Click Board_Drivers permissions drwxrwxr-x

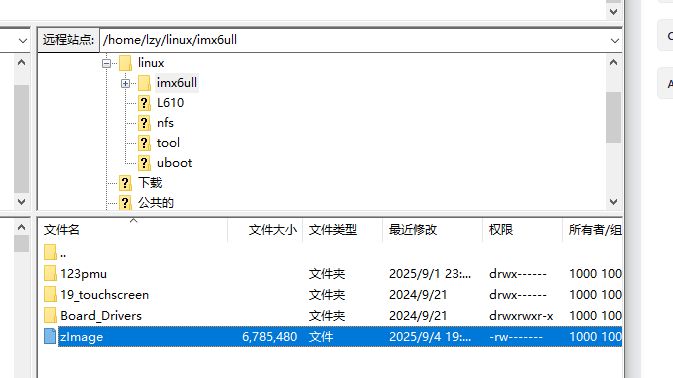pyautogui.click(x=521, y=316)
